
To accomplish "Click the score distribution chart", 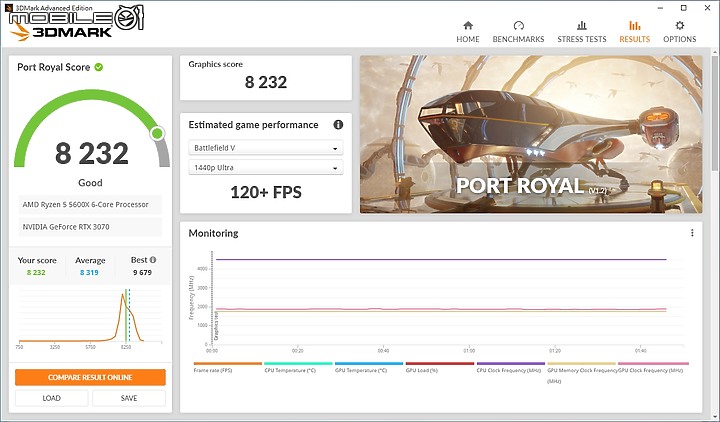I will (x=90, y=318).
